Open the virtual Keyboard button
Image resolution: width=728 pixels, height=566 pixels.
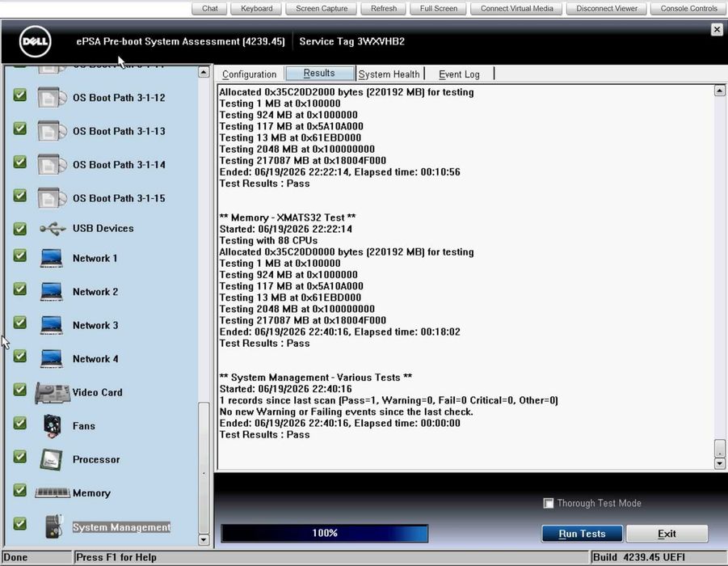point(256,8)
